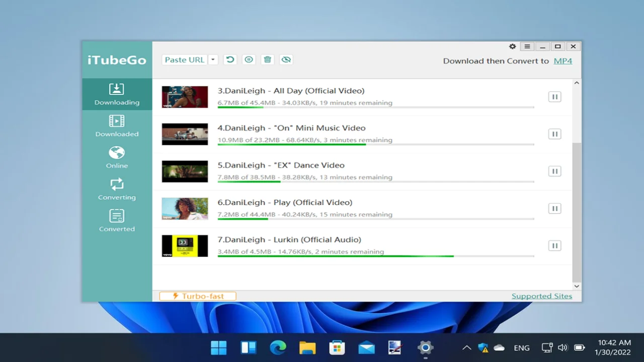Select title "6.DaniLeigh - Play (Official Video)"

pos(285,203)
